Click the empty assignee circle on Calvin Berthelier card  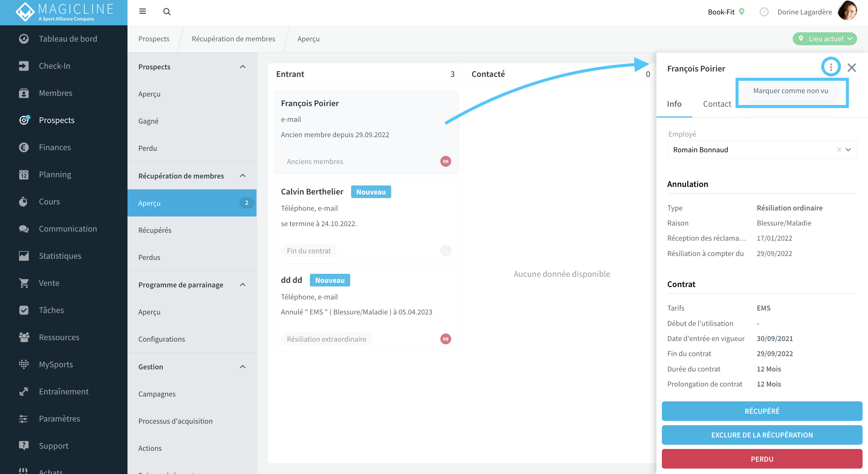[x=445, y=251]
